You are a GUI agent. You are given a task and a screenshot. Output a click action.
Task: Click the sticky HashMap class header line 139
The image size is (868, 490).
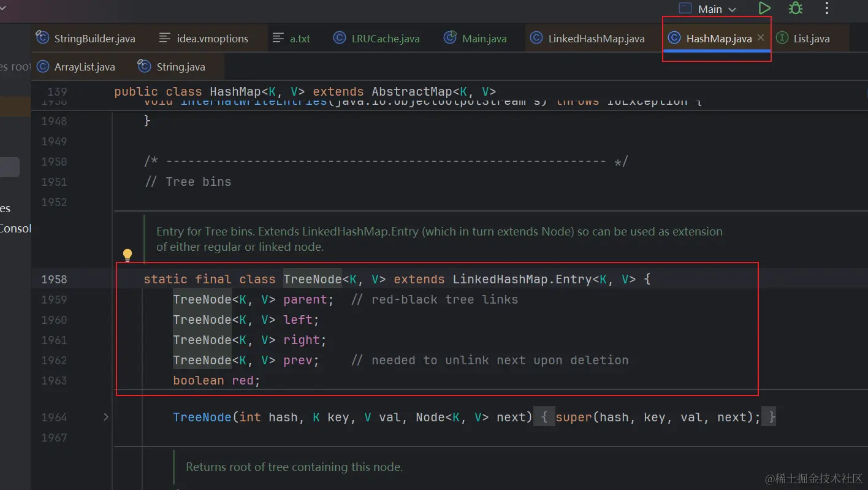pyautogui.click(x=305, y=92)
